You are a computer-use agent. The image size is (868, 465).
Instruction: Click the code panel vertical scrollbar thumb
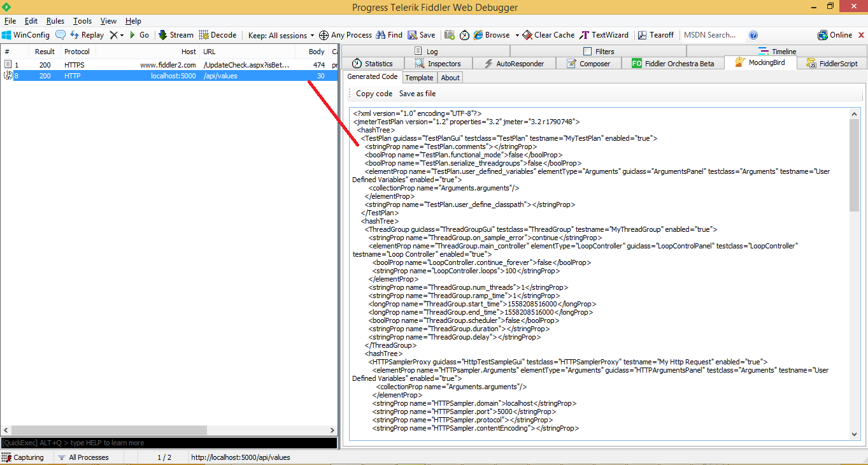tap(855, 165)
